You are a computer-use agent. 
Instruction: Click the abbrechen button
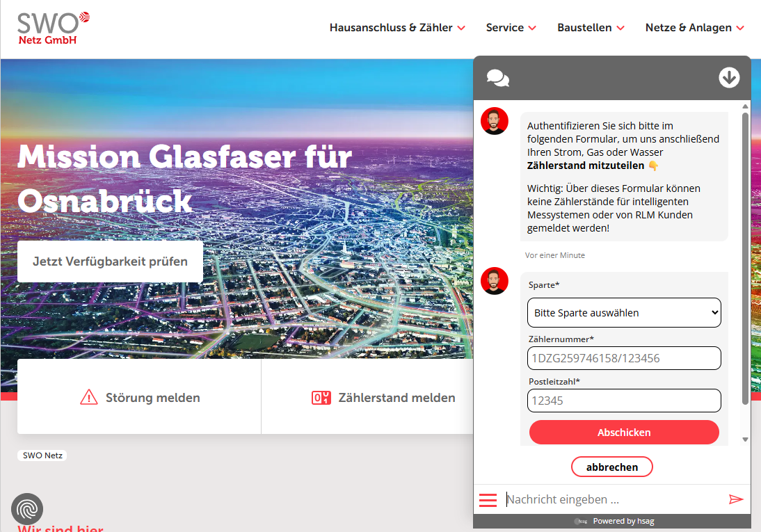pos(612,467)
